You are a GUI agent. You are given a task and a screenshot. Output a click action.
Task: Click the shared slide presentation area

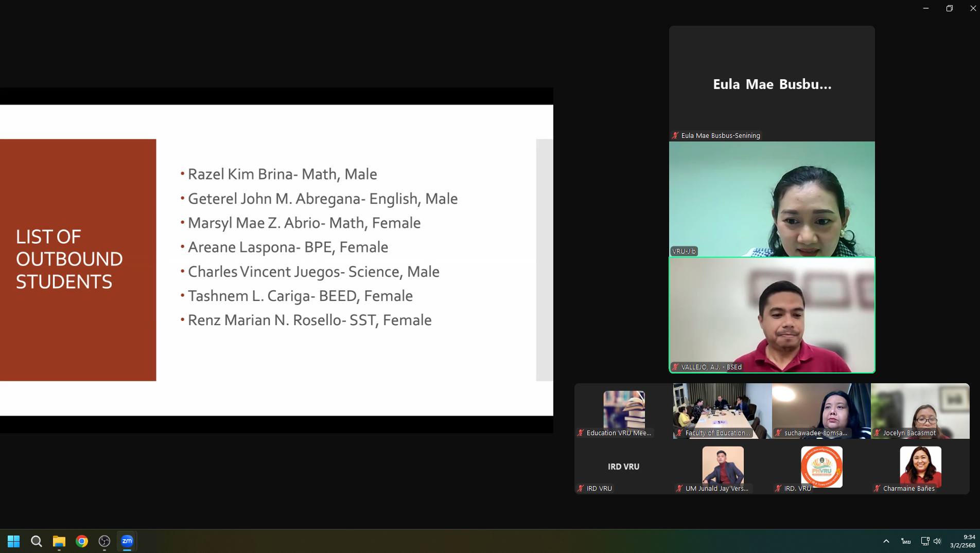pos(276,260)
